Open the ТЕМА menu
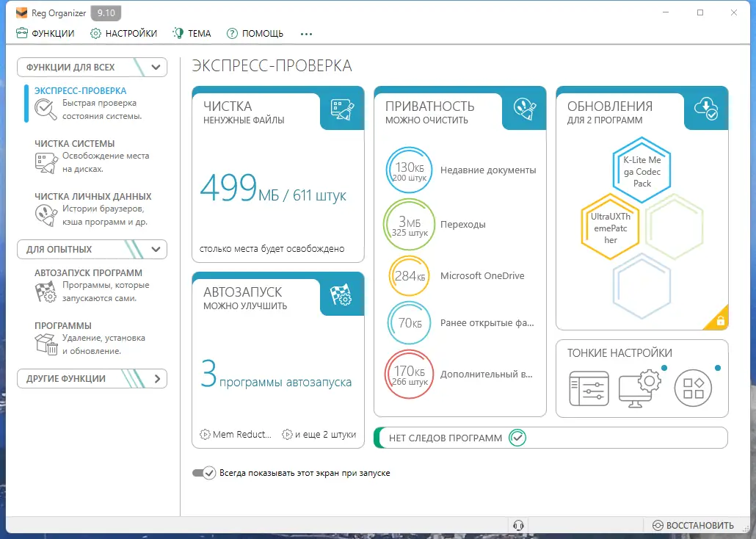756x539 pixels. coord(192,33)
